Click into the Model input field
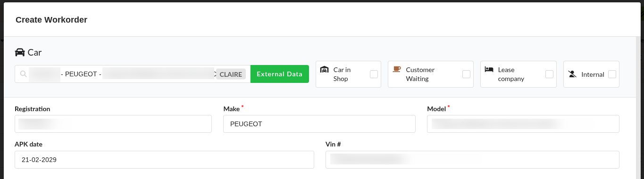This screenshot has width=644, height=179. tap(523, 124)
